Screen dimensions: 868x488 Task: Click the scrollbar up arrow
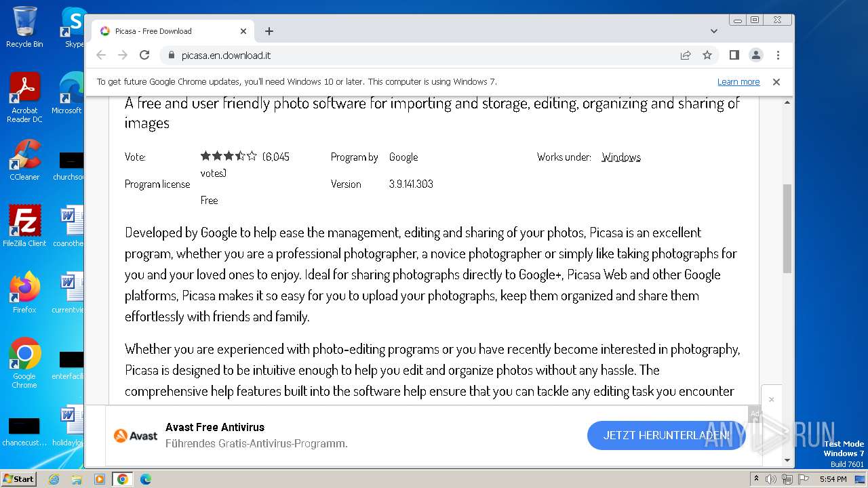click(x=787, y=103)
